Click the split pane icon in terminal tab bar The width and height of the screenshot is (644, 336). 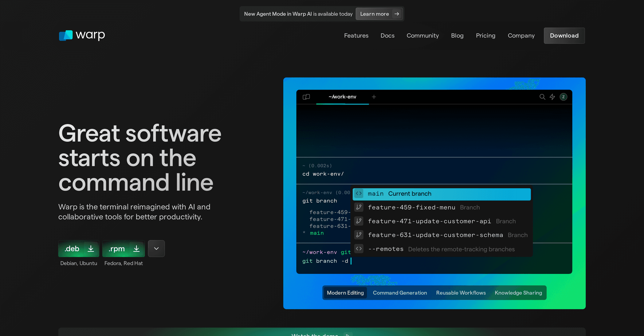pyautogui.click(x=306, y=97)
